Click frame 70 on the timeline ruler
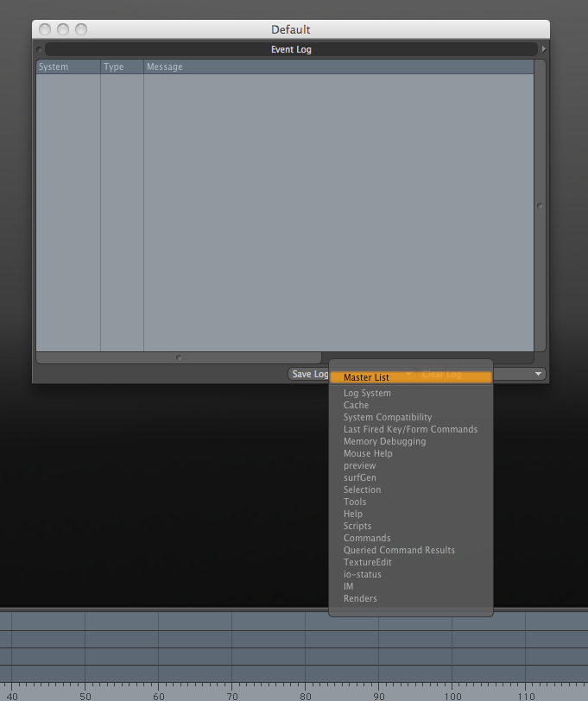This screenshot has height=701, width=588. point(232,696)
